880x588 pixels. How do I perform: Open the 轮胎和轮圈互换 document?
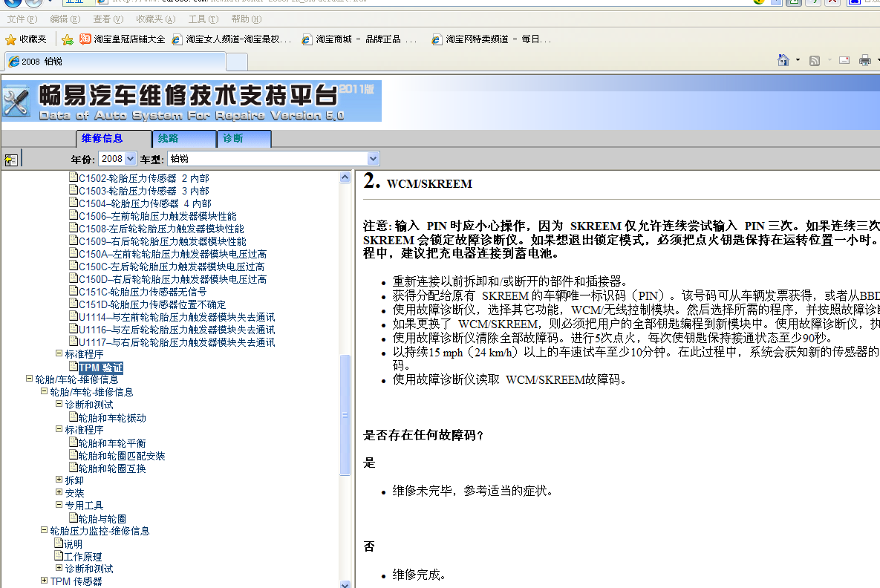(107, 468)
